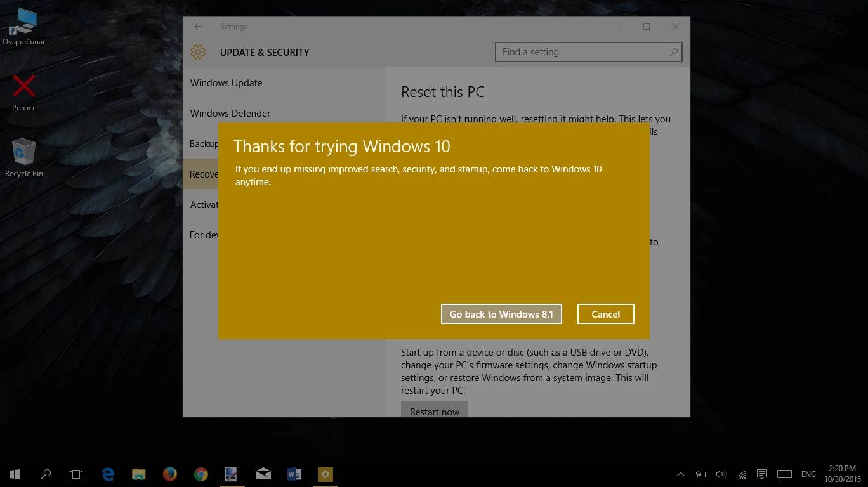Launch Firefox from taskbar
The image size is (868, 487).
pos(169,474)
